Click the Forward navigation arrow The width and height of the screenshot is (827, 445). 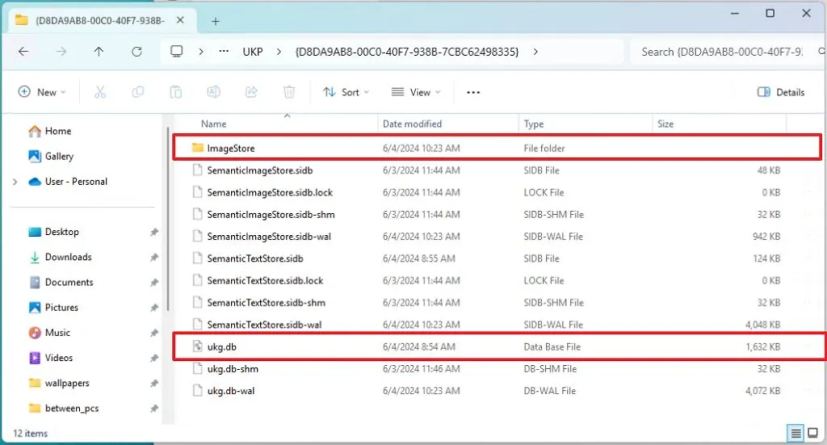(61, 52)
